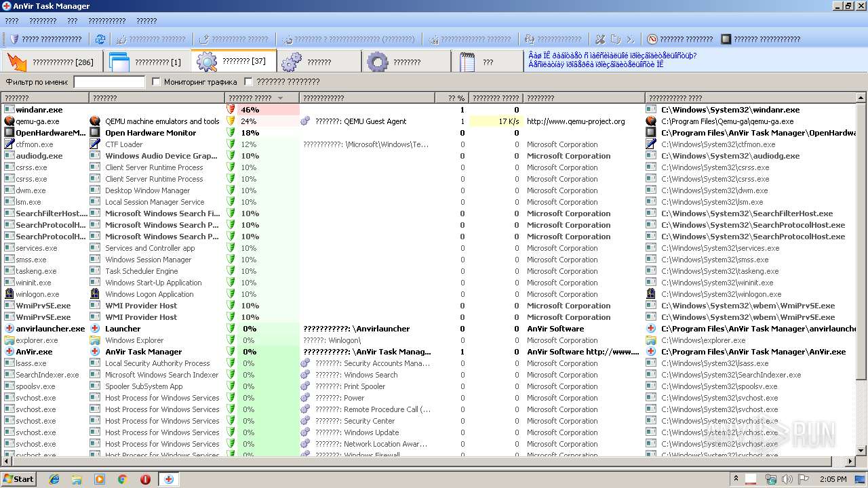Click the Action Center flag tray icon
Viewport: 868px width, 488px height.
pyautogui.click(x=804, y=479)
